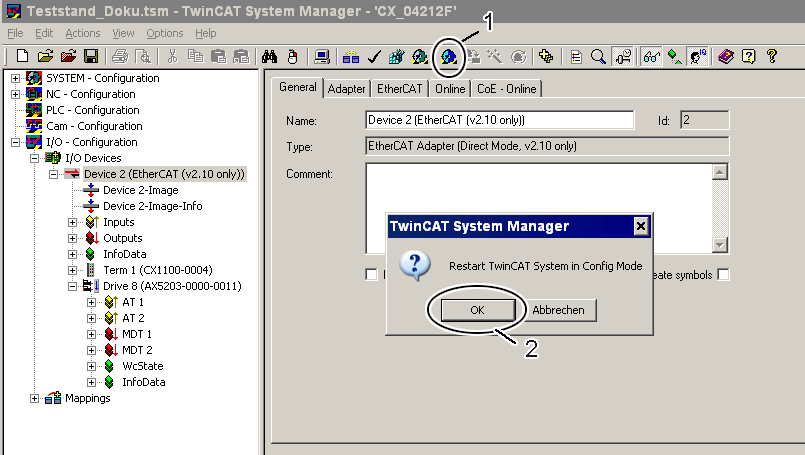Click the Generate Mappings icon
The image size is (805, 455).
click(x=351, y=56)
